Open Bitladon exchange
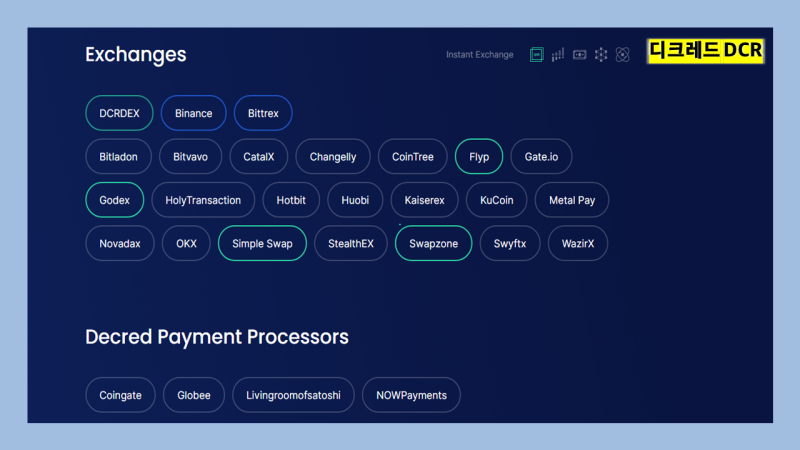This screenshot has width=800, height=450. [x=118, y=157]
